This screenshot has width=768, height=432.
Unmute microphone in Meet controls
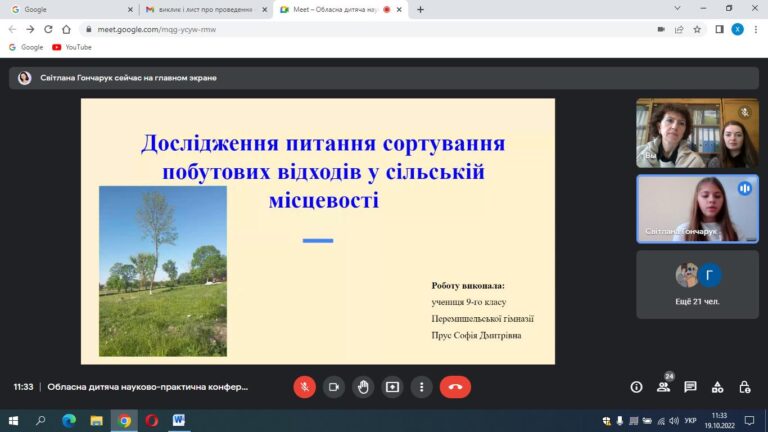coord(305,387)
